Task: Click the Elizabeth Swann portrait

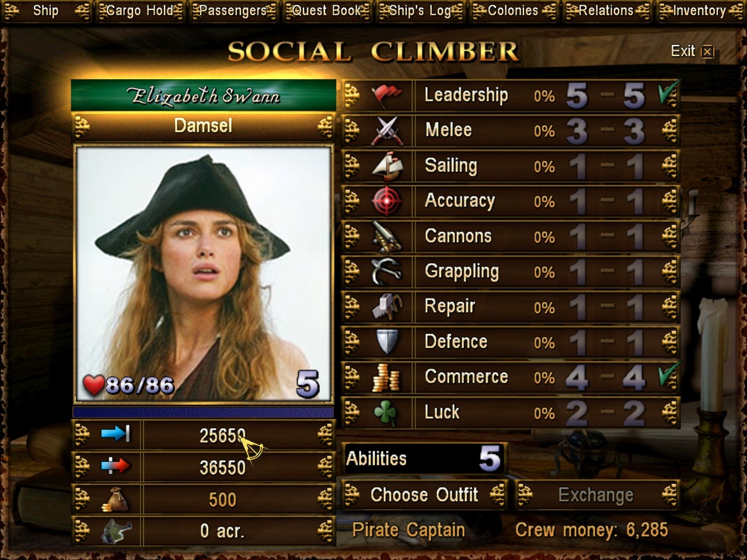Action: [203, 274]
